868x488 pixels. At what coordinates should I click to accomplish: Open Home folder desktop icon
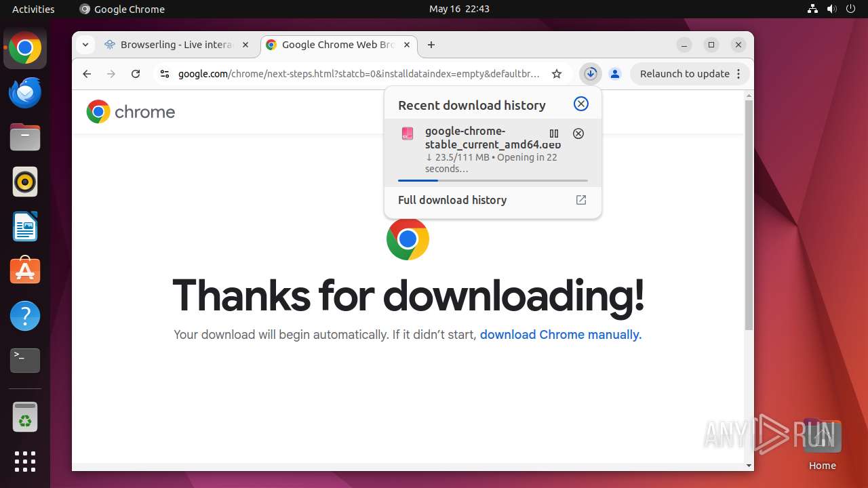822,445
